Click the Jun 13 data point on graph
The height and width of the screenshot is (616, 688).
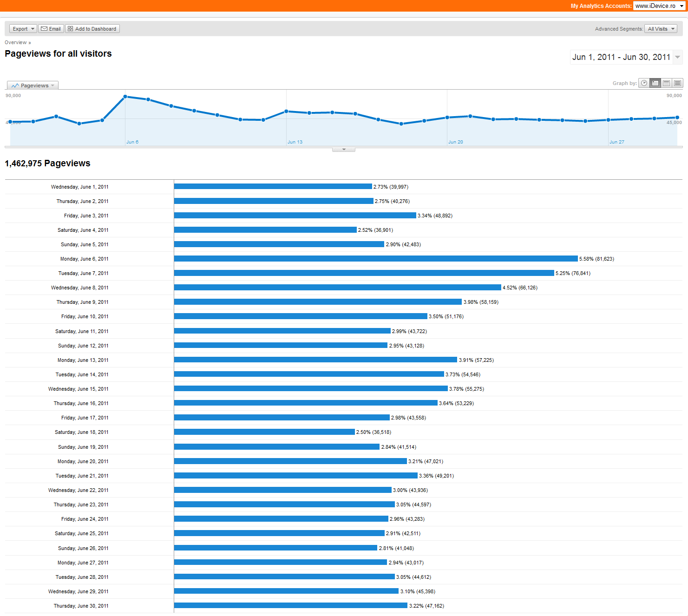click(286, 111)
